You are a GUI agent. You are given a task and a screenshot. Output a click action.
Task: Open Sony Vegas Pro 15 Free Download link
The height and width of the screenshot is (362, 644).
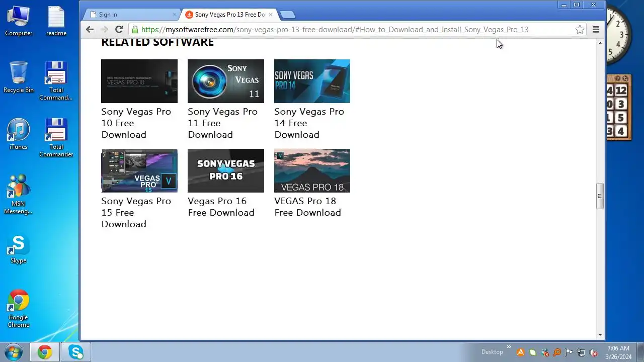(x=136, y=213)
